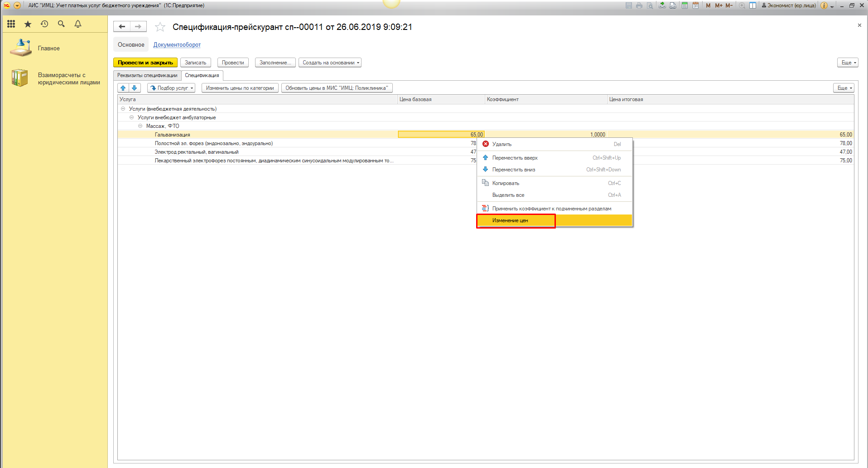Screen dimensions: 868x468
Task: Open the calculator icon in title bar
Action: tap(685, 5)
